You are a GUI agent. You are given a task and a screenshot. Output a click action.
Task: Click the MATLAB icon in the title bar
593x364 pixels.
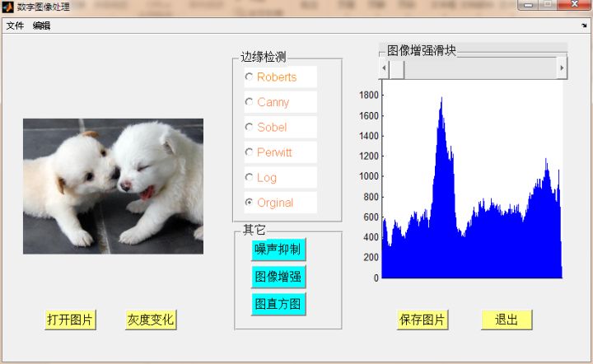pos(7,7)
